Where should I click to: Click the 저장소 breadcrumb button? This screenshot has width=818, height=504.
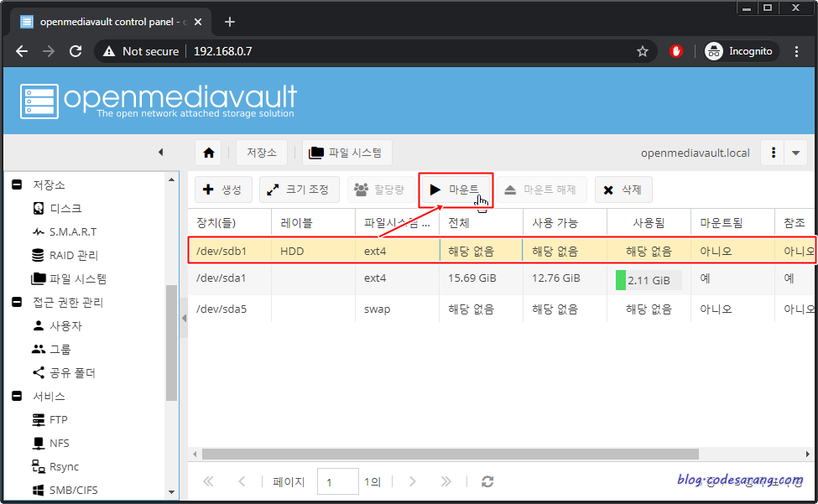pyautogui.click(x=262, y=153)
